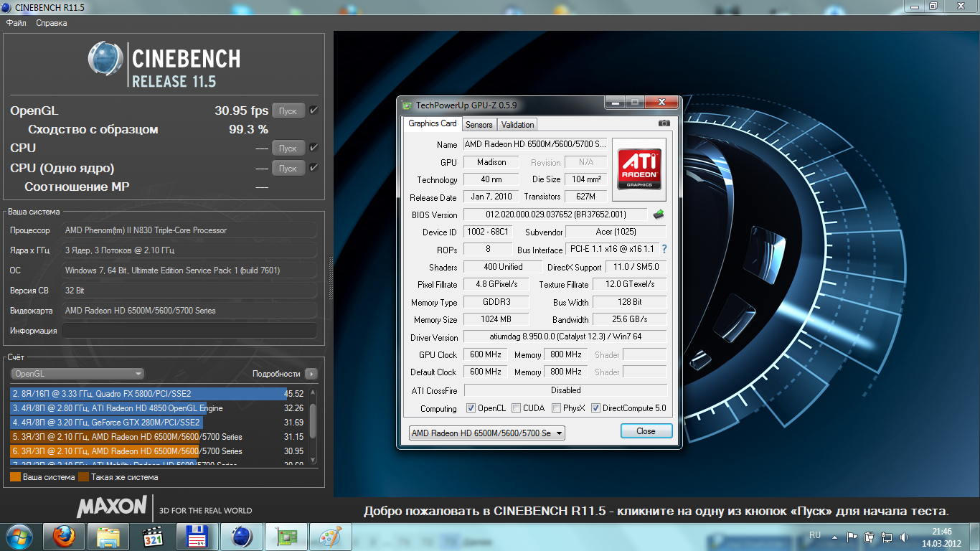Image resolution: width=980 pixels, height=551 pixels.
Task: Open the GPU selection dropdown in GPU-Z
Action: point(487,433)
